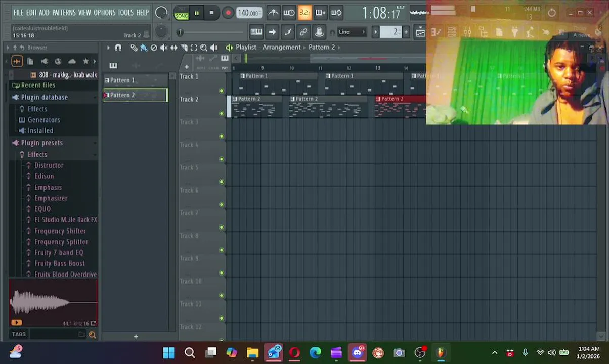
Task: Select the Frequency Shifter preset
Action: click(x=54, y=231)
